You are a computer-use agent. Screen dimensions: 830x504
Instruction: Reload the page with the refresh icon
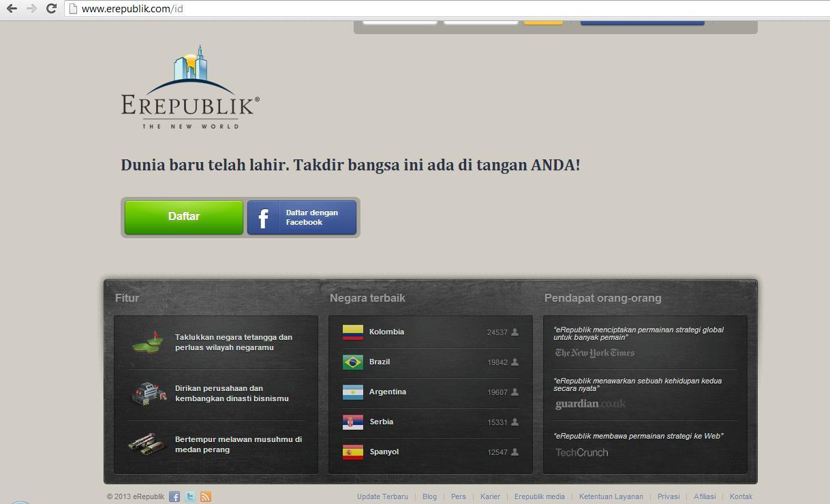tap(51, 9)
